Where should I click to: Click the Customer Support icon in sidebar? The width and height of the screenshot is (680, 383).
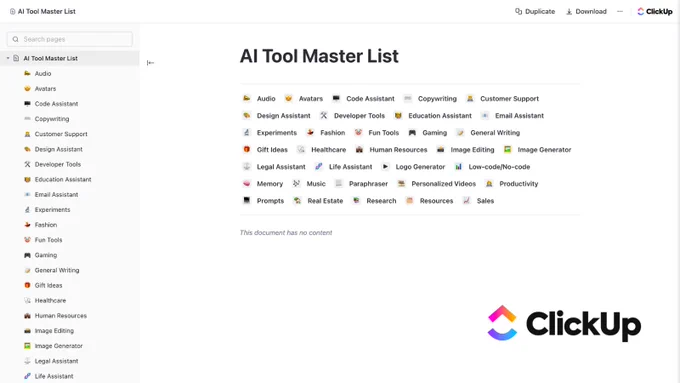[x=27, y=134]
